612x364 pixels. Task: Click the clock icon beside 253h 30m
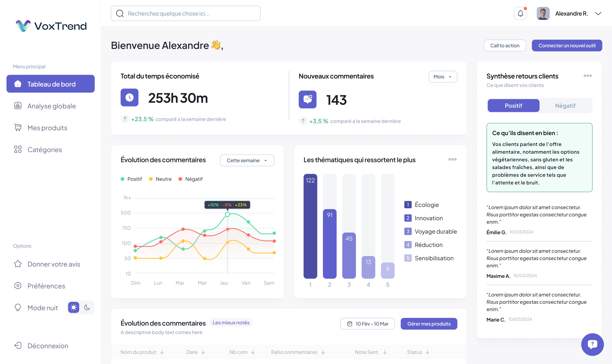[129, 97]
